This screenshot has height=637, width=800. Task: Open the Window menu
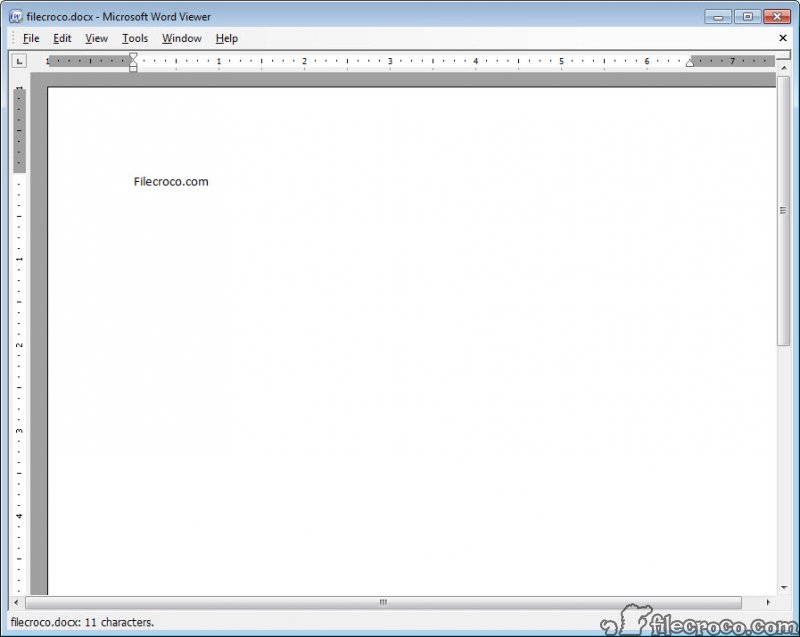pos(182,38)
